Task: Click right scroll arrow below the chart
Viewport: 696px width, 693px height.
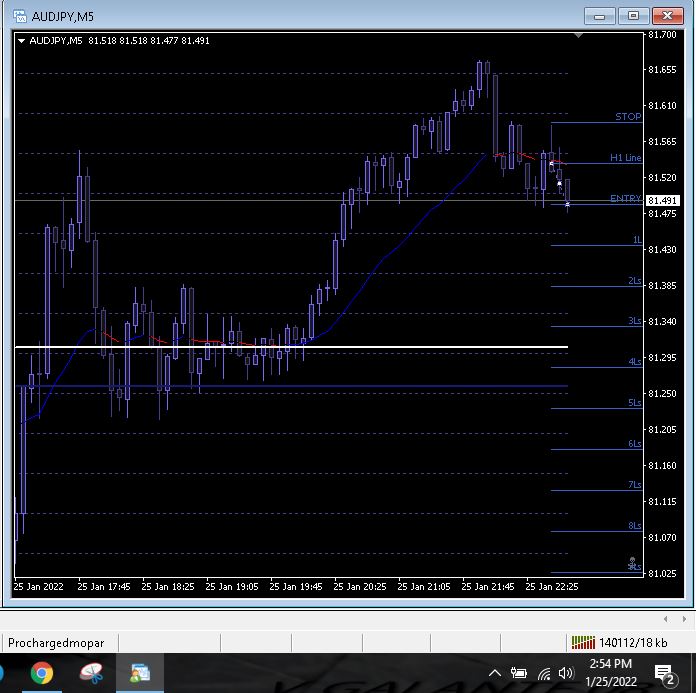Action: coord(684,619)
